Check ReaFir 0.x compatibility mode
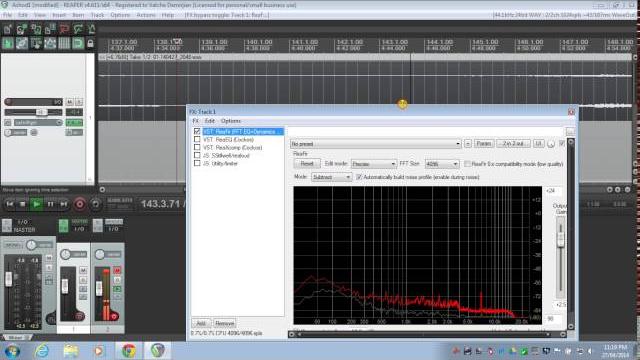Image resolution: width=640 pixels, height=360 pixels. 467,164
